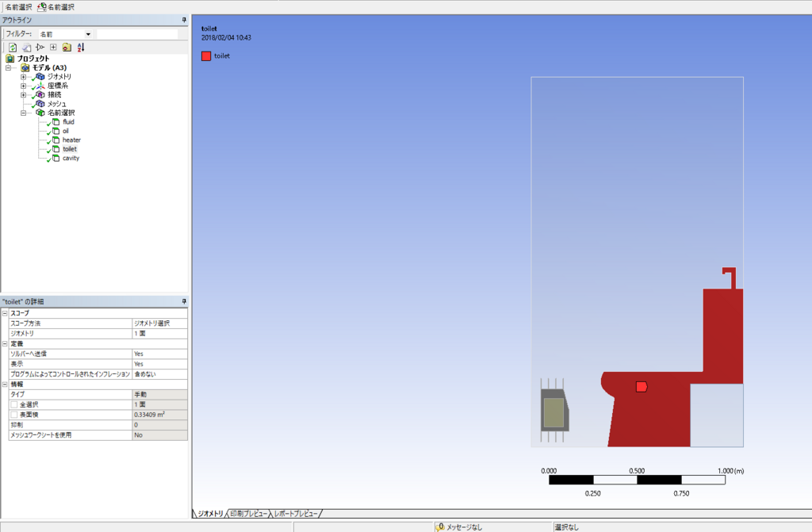Collapse the 情報 details section

click(x=5, y=385)
